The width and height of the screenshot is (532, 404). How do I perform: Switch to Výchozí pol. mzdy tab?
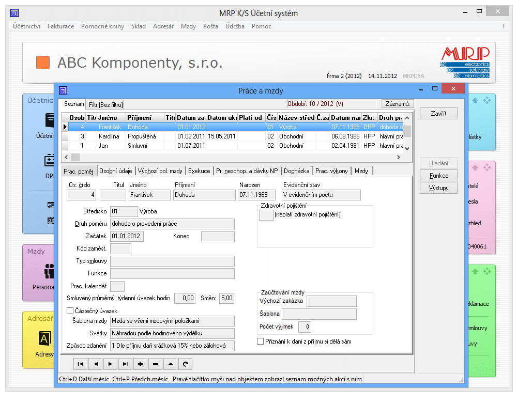coord(160,171)
